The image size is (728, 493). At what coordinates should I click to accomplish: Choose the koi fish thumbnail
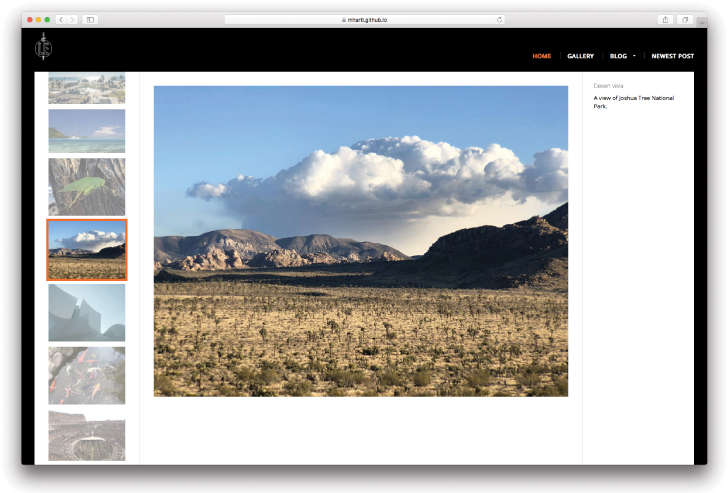87,375
